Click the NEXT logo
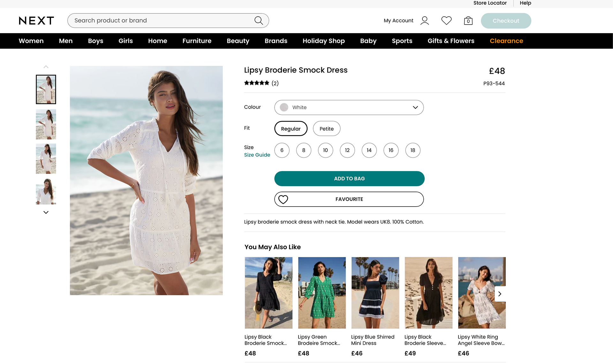This screenshot has width=613, height=364. (36, 21)
